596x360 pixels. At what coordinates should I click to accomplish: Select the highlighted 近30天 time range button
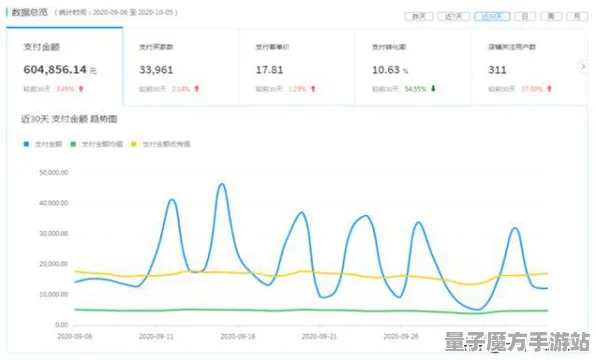point(492,16)
